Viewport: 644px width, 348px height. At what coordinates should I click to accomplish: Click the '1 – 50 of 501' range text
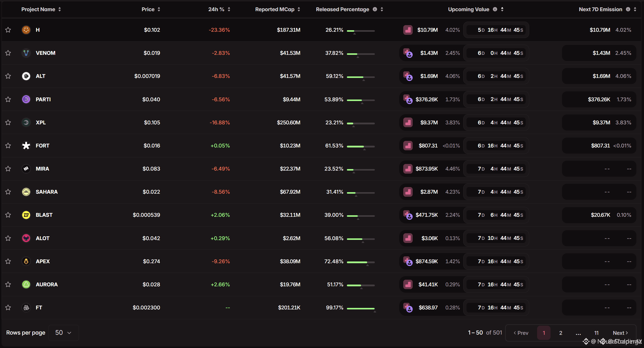tap(485, 333)
